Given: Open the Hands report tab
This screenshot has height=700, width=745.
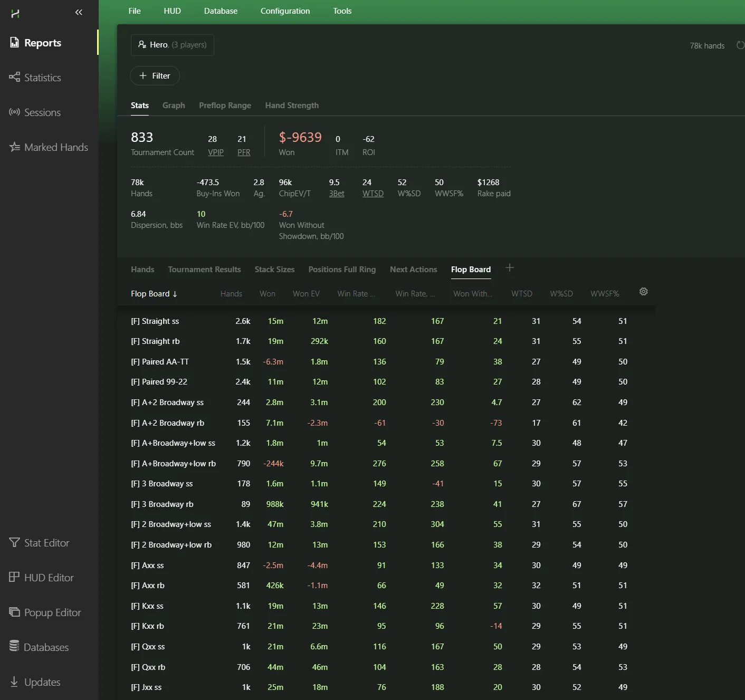Looking at the screenshot, I should pyautogui.click(x=142, y=270).
